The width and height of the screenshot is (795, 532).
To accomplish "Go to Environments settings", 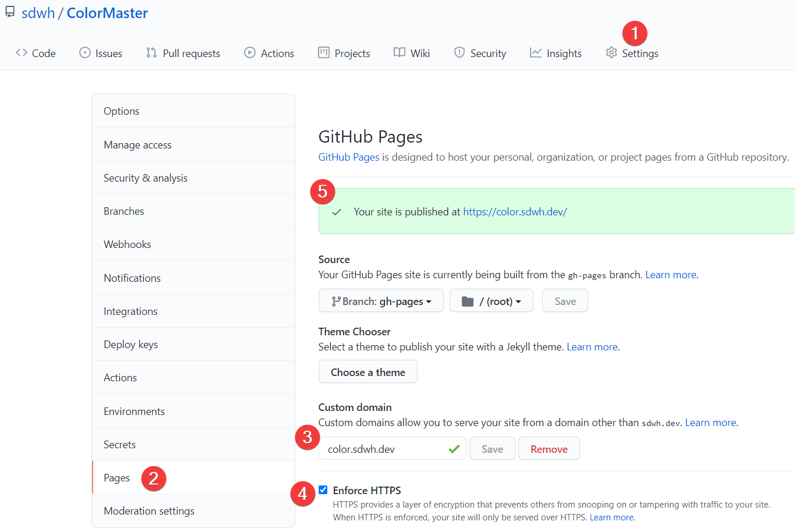I will [193, 411].
